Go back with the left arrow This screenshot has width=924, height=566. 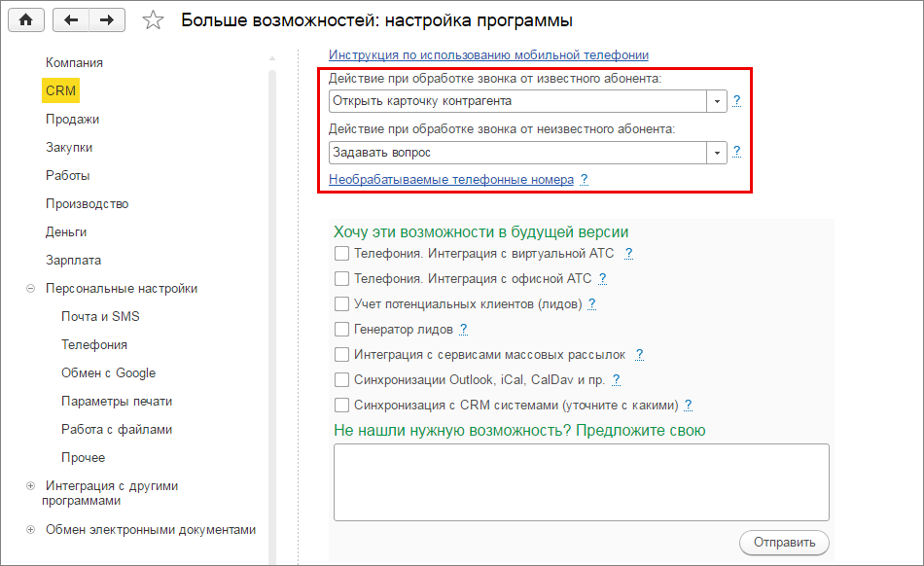(71, 19)
